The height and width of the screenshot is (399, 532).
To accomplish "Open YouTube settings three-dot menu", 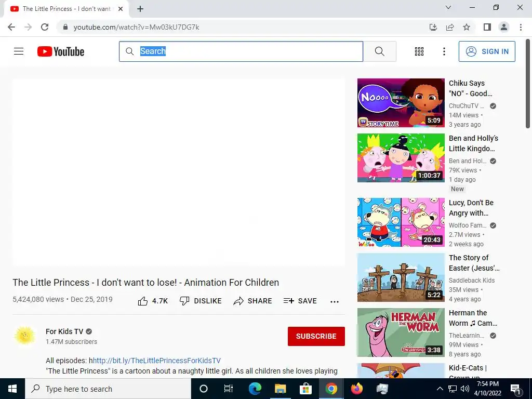I will click(444, 51).
